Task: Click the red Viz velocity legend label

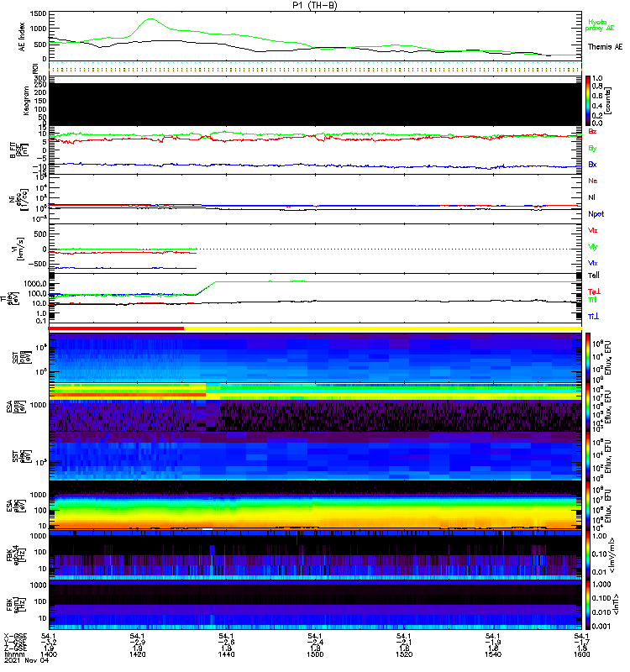Action: [593, 230]
